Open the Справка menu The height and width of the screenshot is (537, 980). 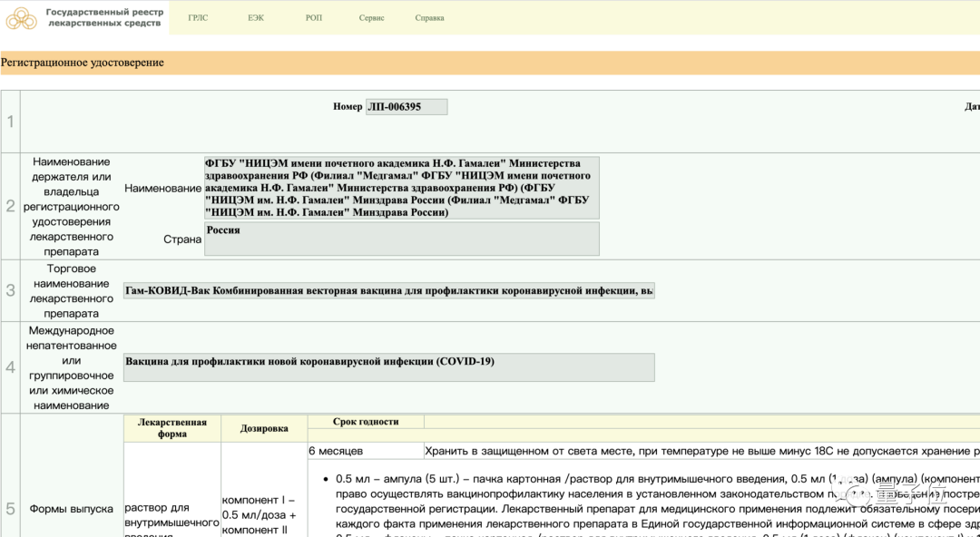429,18
